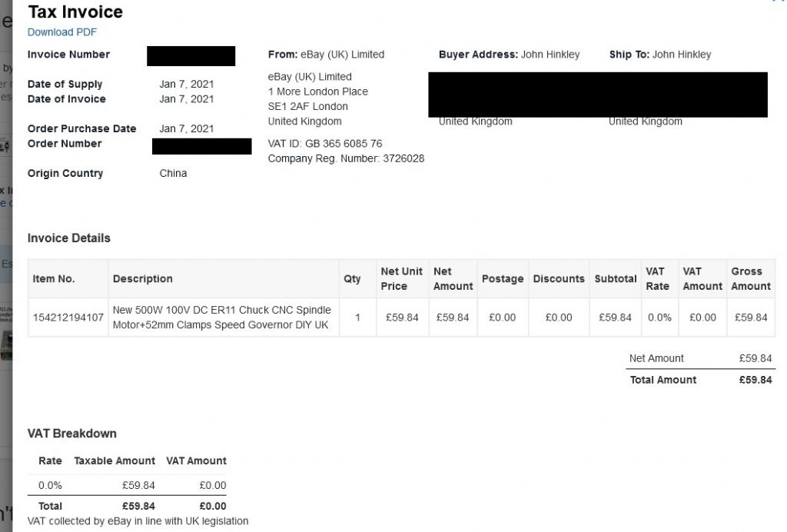Click the Download PDF link

click(x=61, y=32)
